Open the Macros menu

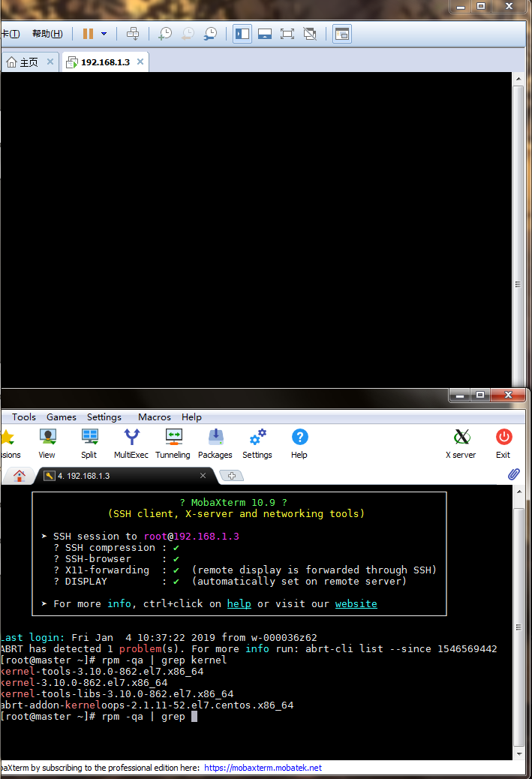pos(155,417)
